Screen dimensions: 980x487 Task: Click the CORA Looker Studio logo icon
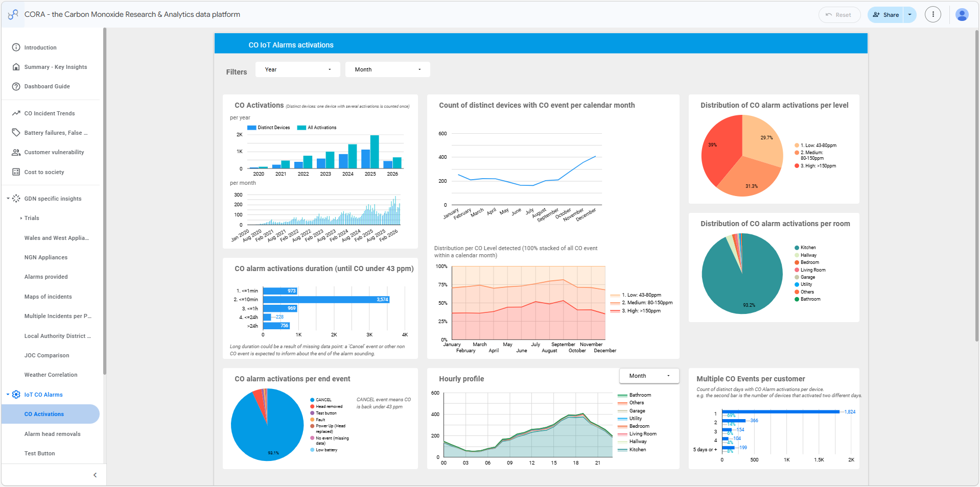coord(13,14)
